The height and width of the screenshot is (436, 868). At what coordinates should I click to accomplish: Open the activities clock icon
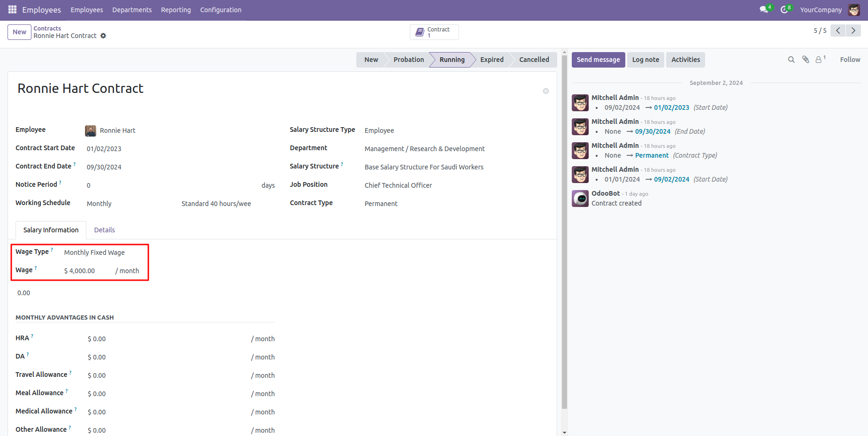pos(784,9)
